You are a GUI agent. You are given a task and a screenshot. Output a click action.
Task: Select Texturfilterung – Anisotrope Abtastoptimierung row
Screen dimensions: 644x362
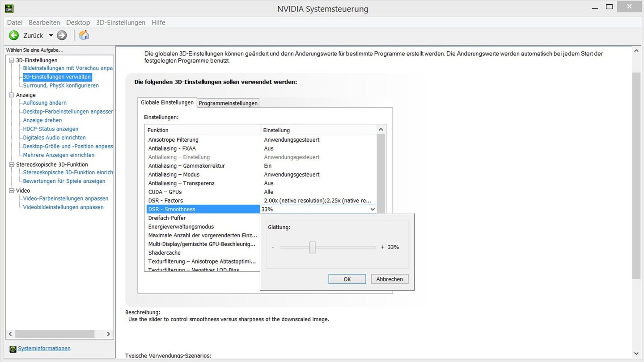coord(203,261)
